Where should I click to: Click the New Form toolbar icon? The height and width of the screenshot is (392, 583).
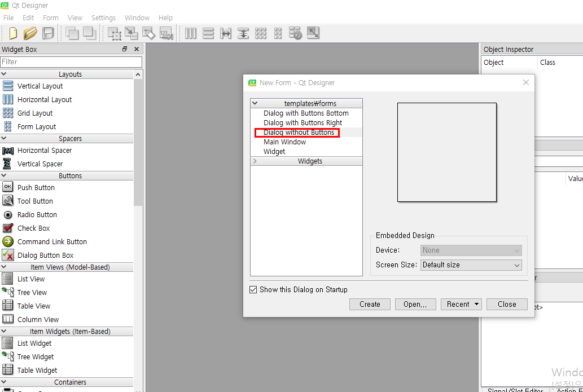tap(13, 33)
